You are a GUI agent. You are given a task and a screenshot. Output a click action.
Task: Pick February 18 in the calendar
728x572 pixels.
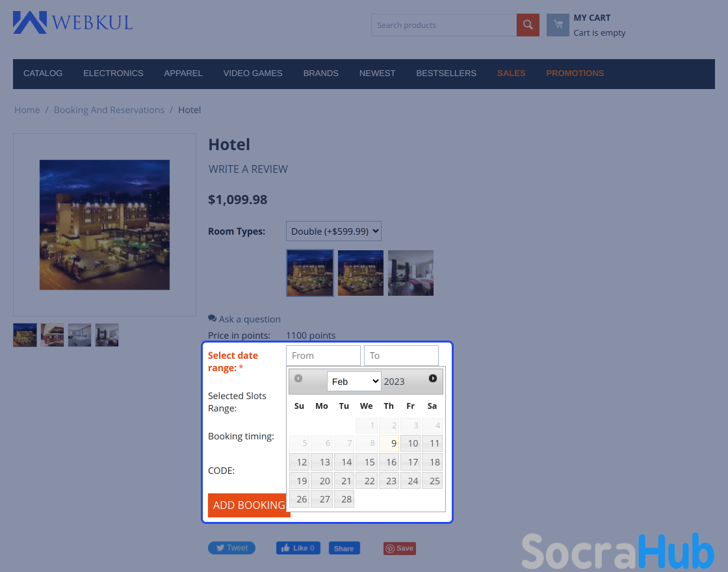click(432, 462)
